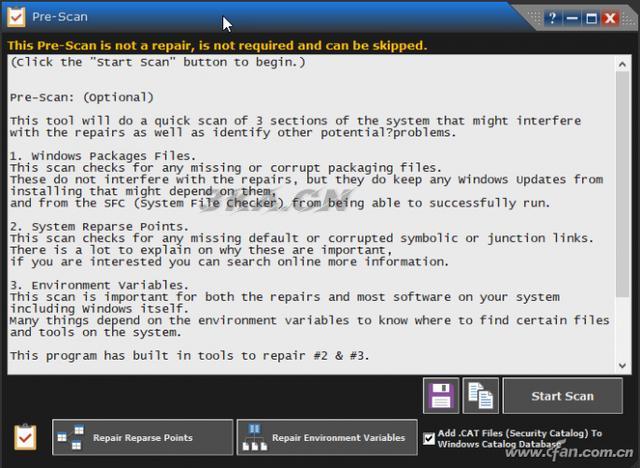Click the scrollbar up arrow
640x468 pixels.
coord(622,64)
